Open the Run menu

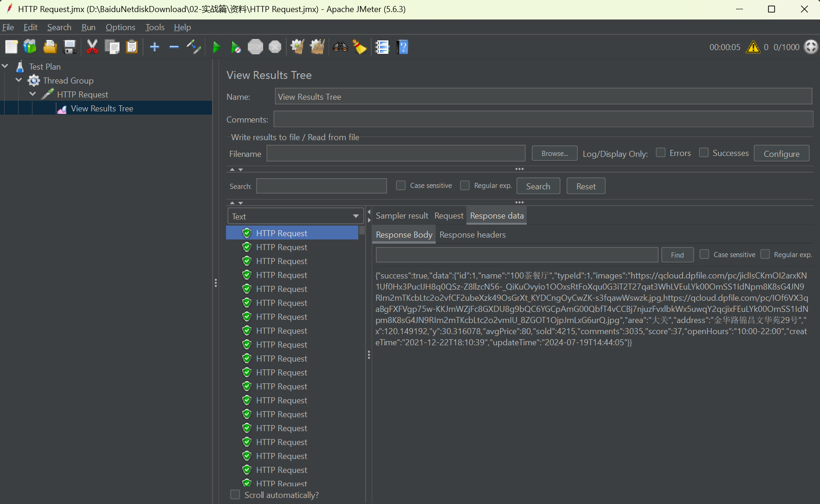pyautogui.click(x=88, y=27)
